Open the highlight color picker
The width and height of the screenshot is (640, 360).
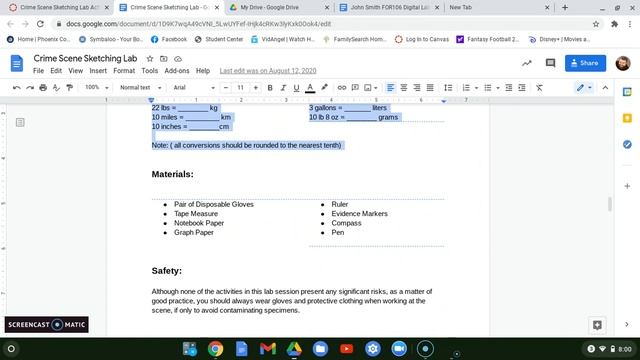(x=324, y=87)
